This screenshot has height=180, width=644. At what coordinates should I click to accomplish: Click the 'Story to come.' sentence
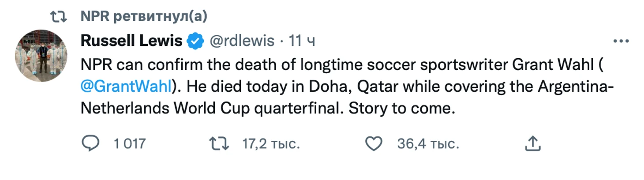tap(401, 109)
